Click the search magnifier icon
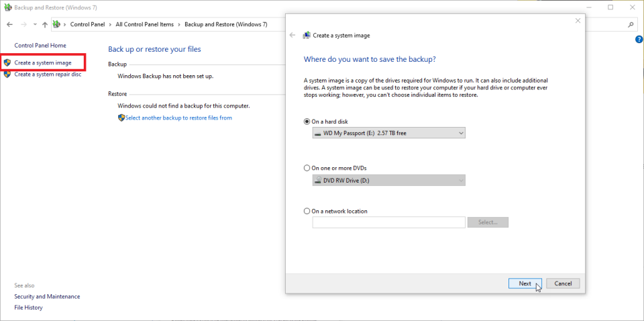 631,25
